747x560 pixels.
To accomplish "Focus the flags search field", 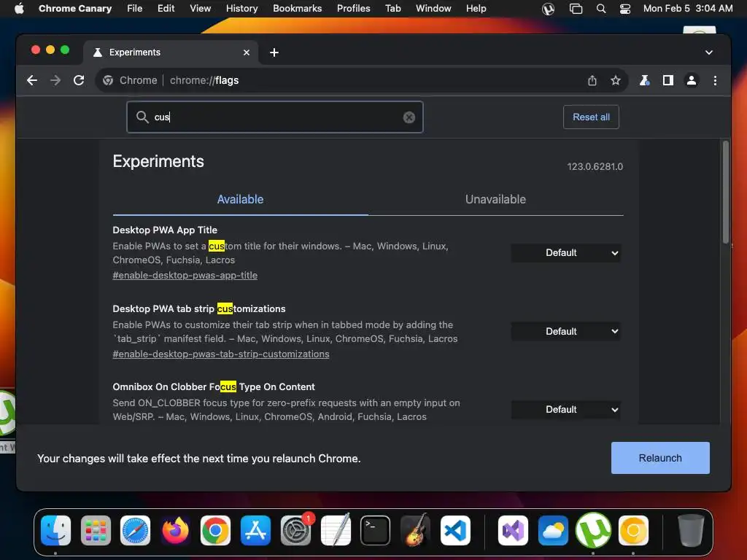I will point(275,117).
